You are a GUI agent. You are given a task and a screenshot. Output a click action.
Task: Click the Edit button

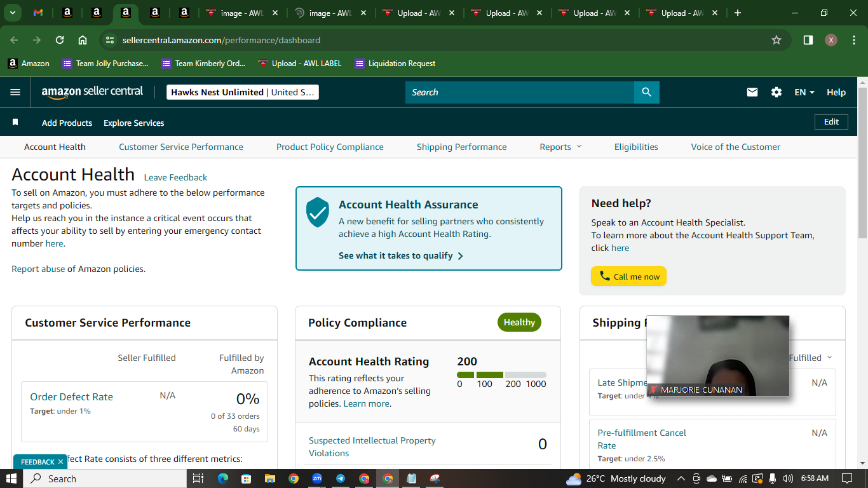point(831,122)
